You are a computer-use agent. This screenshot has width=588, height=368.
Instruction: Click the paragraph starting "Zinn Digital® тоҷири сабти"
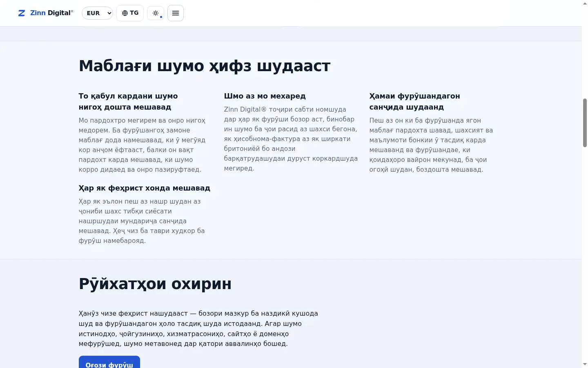pyautogui.click(x=291, y=139)
